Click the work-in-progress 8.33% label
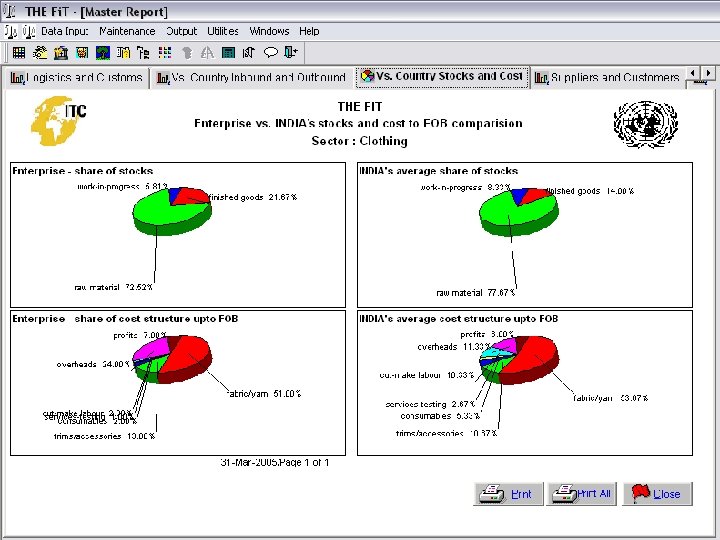The image size is (720, 540). 465,187
